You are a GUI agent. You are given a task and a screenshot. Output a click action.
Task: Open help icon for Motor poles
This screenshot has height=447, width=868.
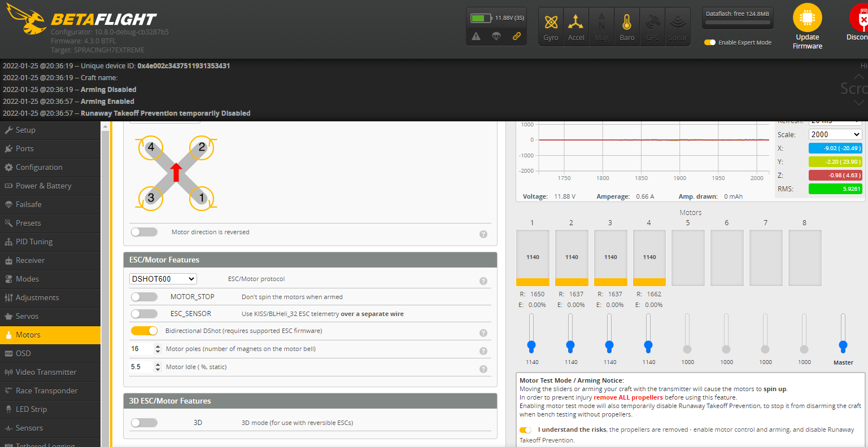483,351
